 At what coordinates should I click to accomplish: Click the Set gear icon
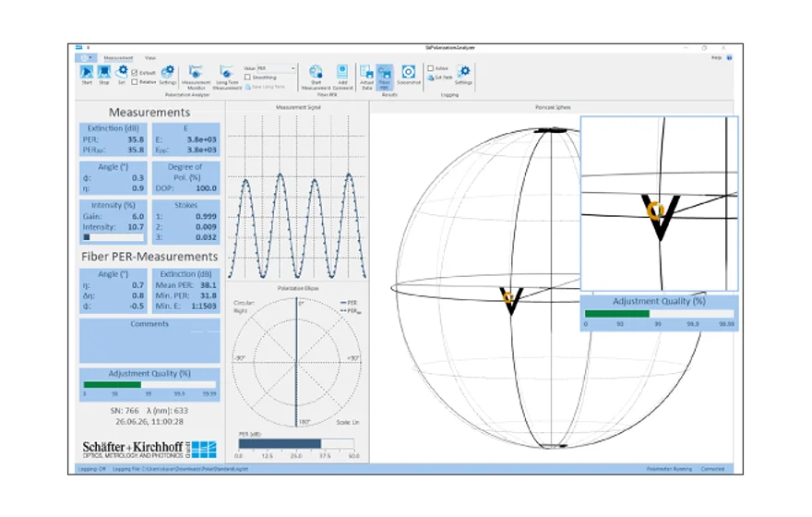point(122,71)
